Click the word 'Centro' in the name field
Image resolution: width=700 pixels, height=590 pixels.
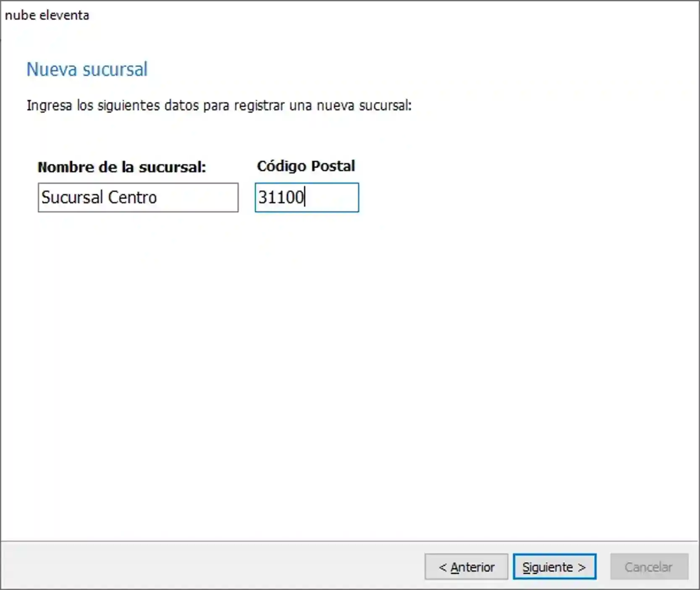132,197
